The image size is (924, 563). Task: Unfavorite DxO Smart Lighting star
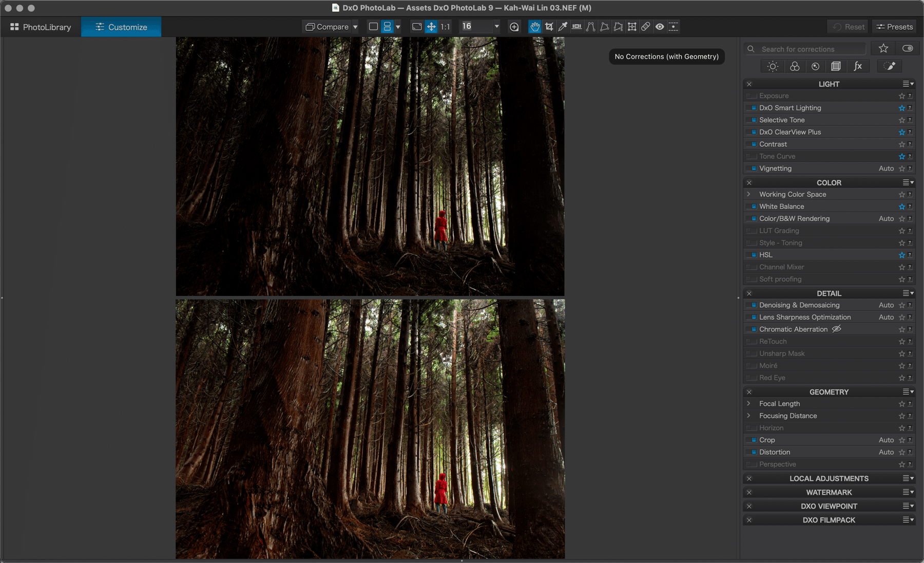point(902,108)
